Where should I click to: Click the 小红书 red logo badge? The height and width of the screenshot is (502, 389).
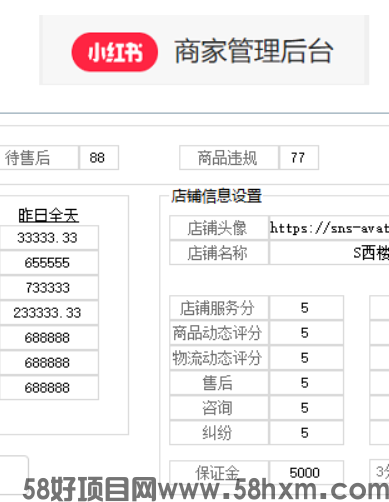pos(115,52)
